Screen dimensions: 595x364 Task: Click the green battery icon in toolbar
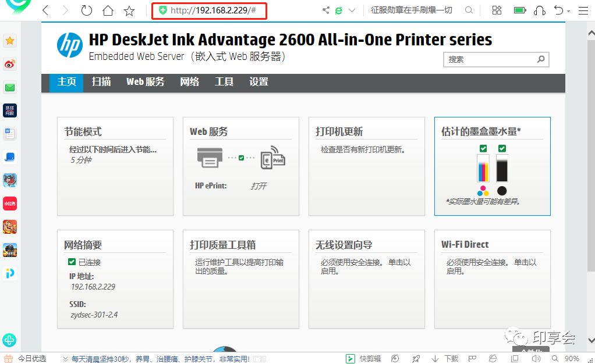[520, 10]
